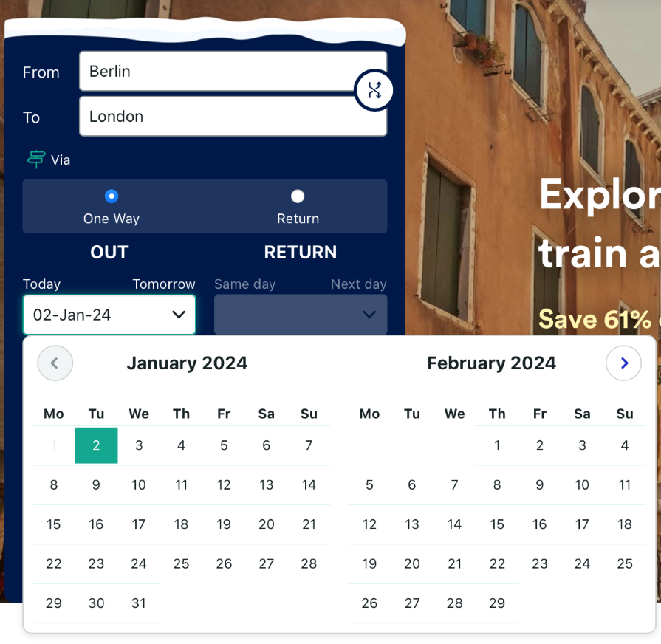Click the Via train route icon
Image resolution: width=661 pixels, height=644 pixels.
(36, 159)
